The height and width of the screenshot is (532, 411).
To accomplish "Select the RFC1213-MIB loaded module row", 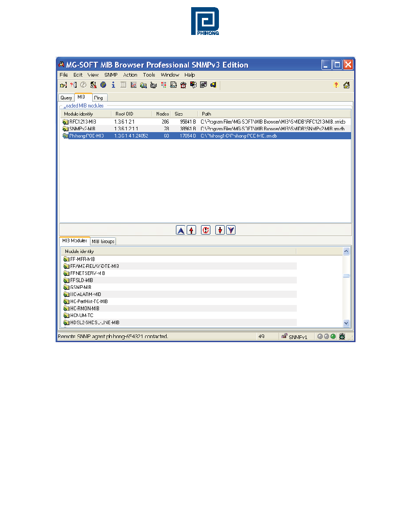I will point(205,121).
